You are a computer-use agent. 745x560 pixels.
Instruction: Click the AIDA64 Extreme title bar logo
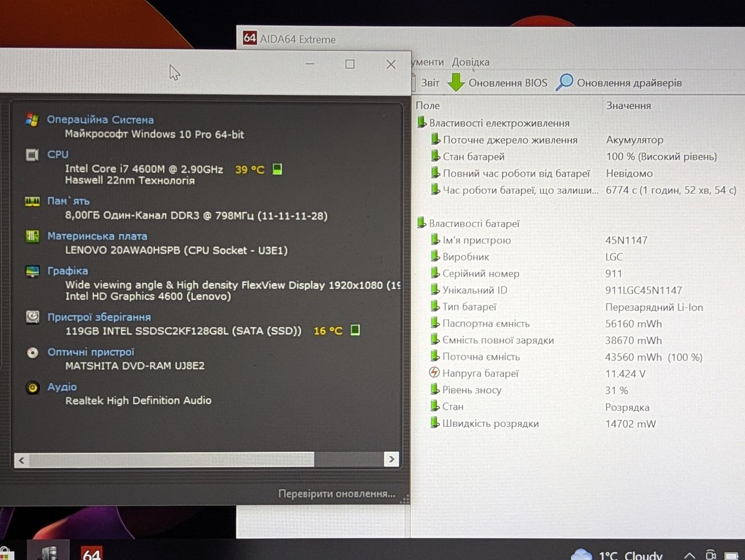(x=250, y=38)
